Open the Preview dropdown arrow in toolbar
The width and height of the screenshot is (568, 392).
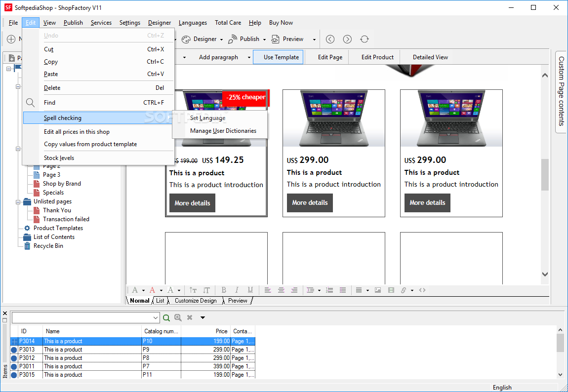pos(314,39)
